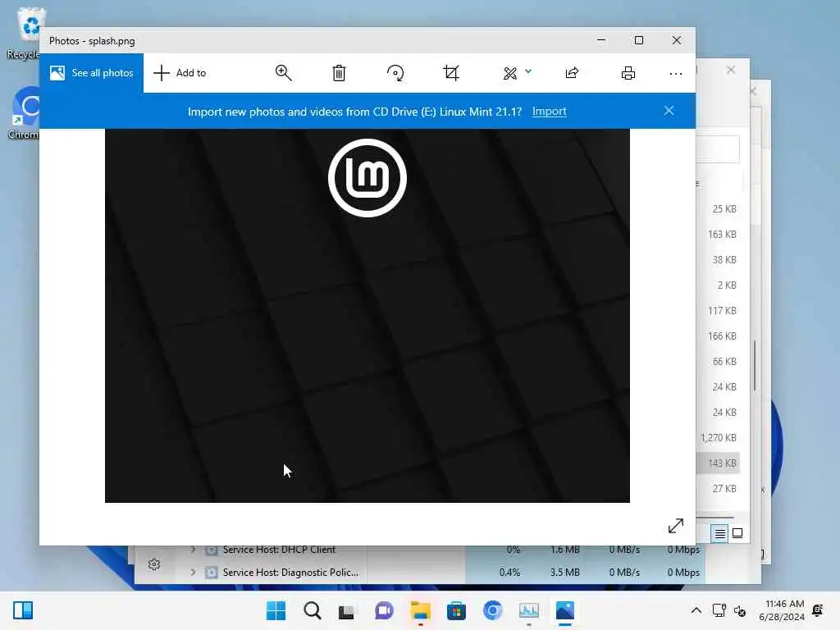Select Service Host: Diagnostic Polic... process
Viewport: 840px width, 630px height.
(291, 572)
